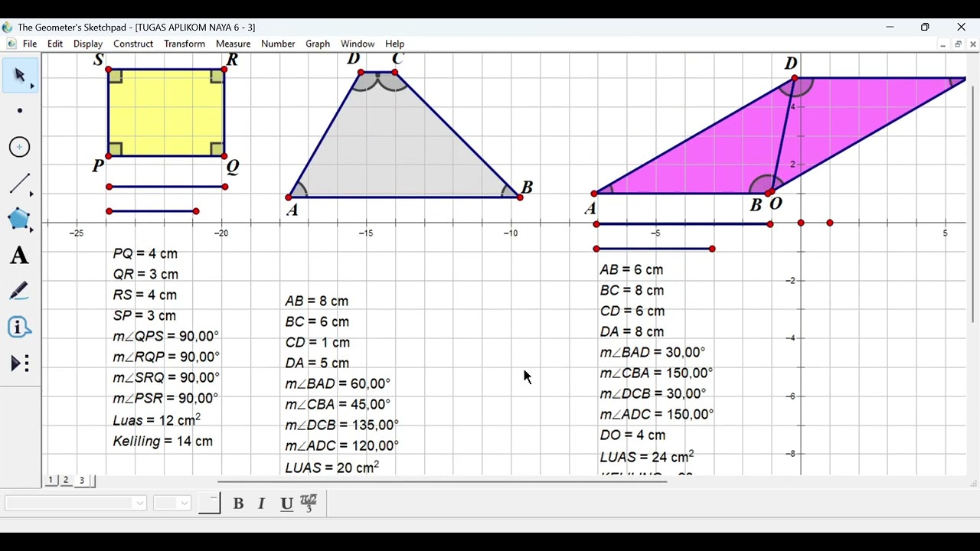Open the Edit menu
This screenshot has height=551, width=980.
click(55, 44)
